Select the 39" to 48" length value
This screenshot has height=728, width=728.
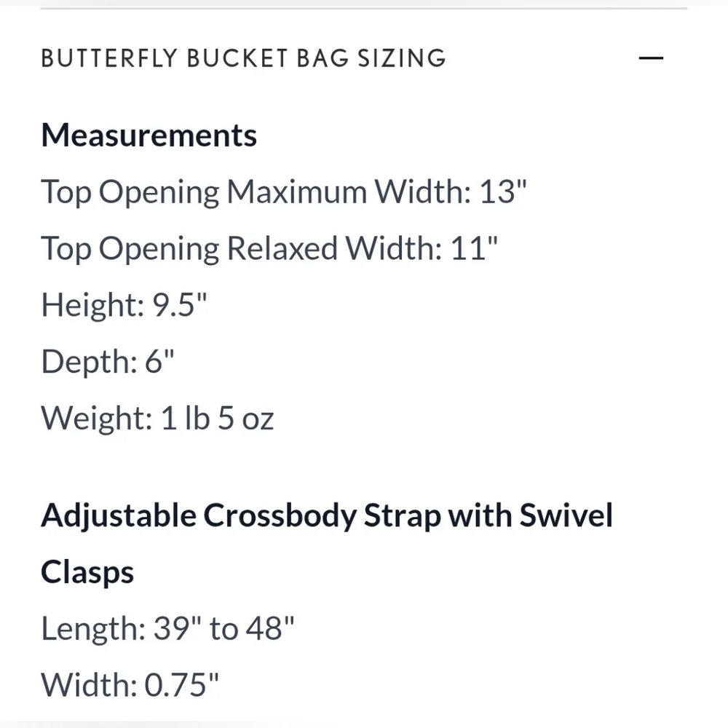224,628
